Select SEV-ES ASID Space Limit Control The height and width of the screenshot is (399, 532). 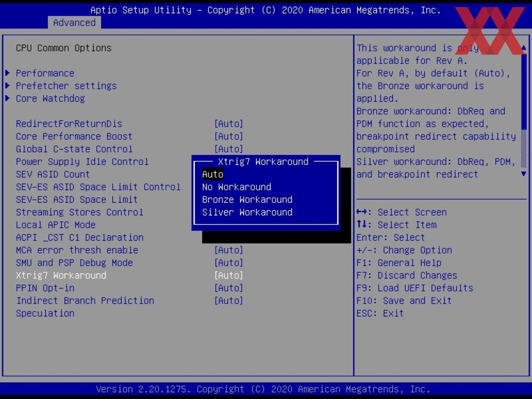click(98, 187)
